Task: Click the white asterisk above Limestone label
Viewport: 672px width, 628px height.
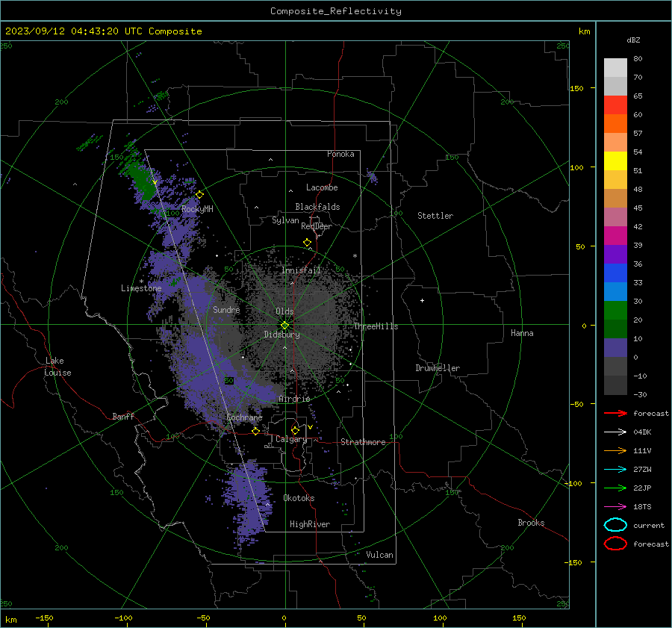Action: point(141,282)
